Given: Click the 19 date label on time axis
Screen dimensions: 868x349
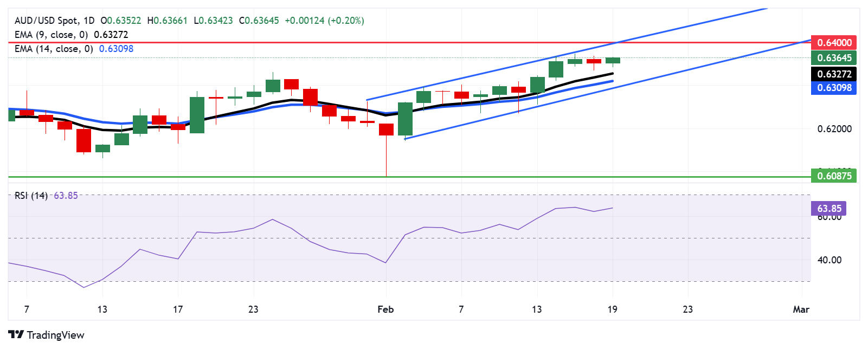Looking at the screenshot, I should click(x=612, y=309).
